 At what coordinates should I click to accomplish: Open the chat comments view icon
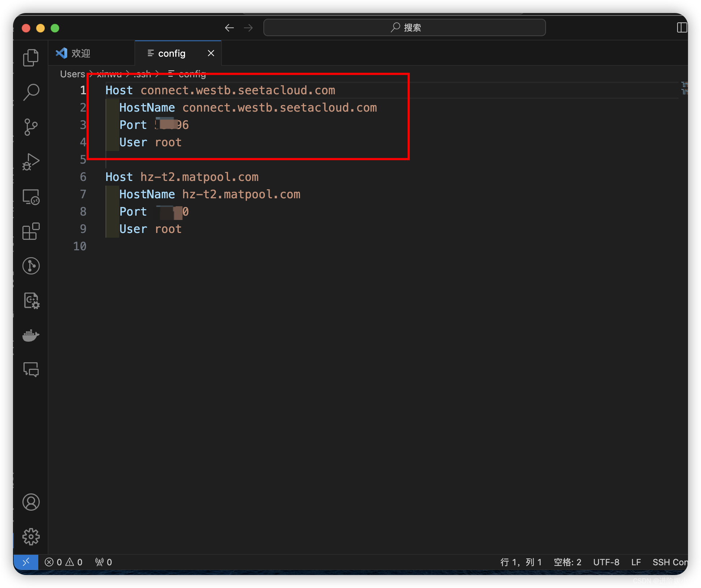(31, 369)
